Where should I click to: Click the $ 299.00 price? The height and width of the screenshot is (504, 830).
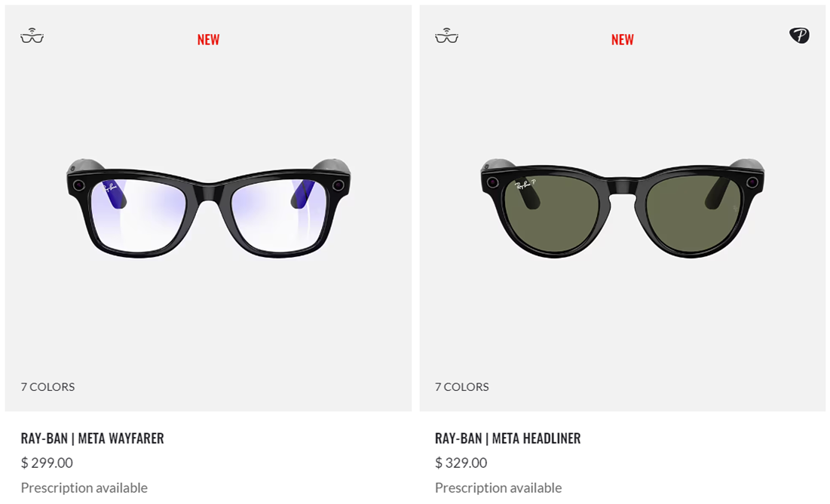(47, 463)
